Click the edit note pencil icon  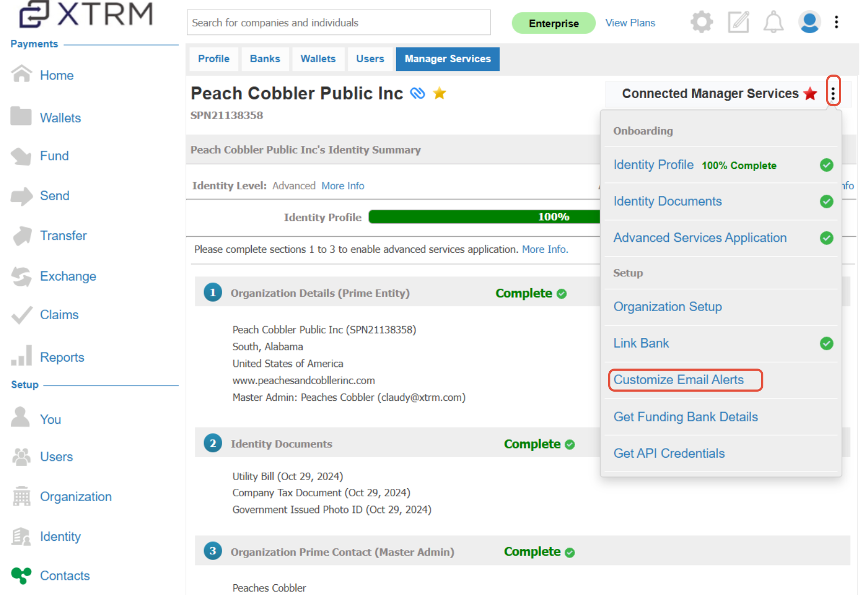click(x=739, y=22)
